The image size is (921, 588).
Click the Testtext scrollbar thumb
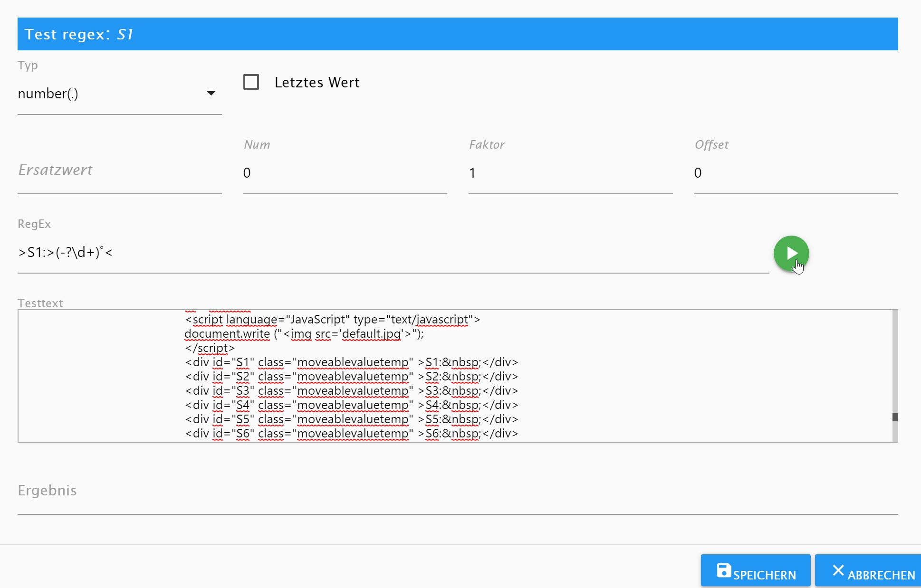pos(895,417)
